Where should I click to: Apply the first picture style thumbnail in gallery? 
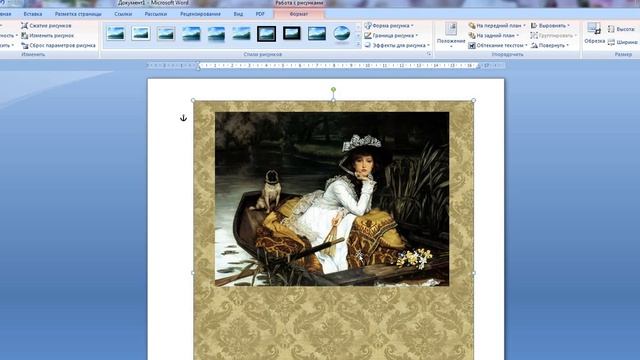point(116,33)
